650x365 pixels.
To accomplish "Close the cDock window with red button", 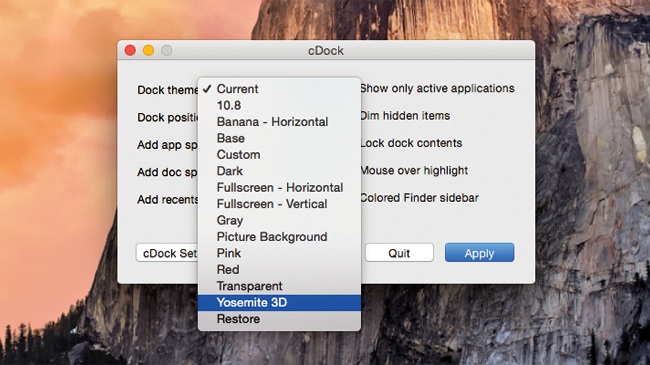I will click(x=130, y=50).
